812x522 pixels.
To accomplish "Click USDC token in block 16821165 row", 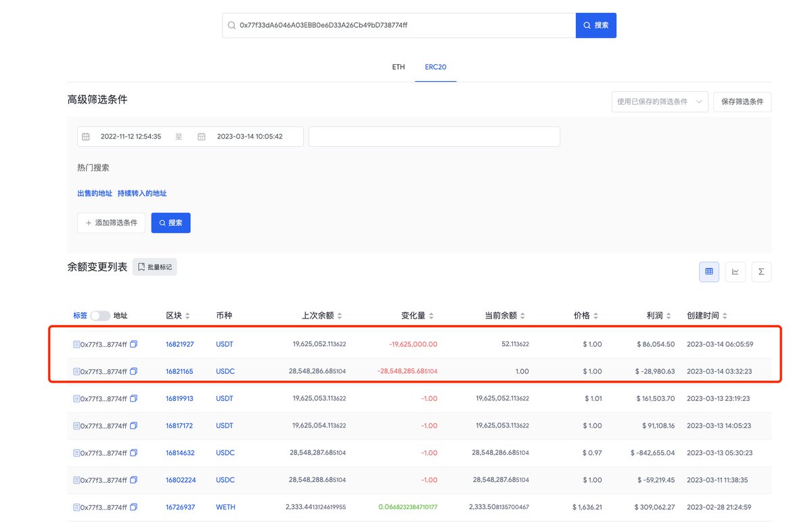I will pyautogui.click(x=225, y=371).
